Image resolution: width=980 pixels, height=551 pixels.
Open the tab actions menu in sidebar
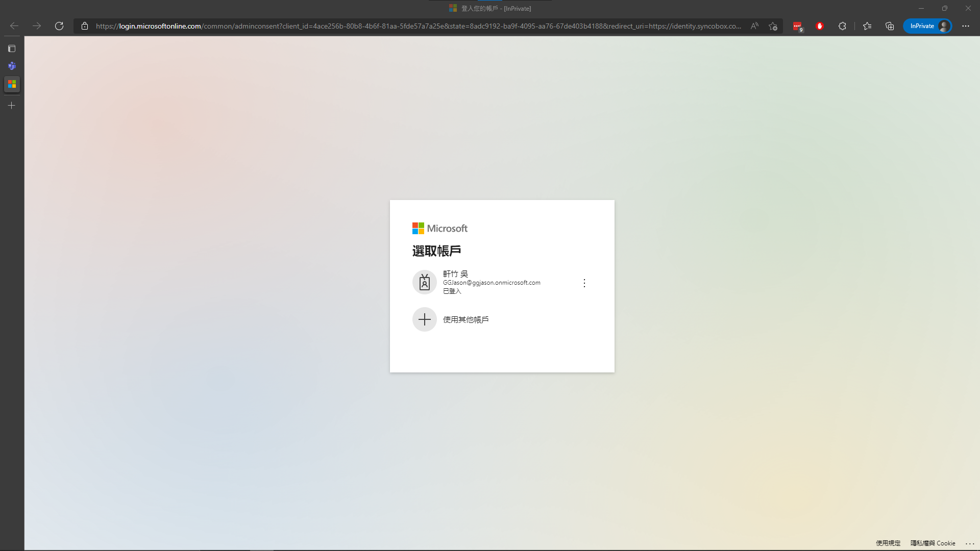12,48
